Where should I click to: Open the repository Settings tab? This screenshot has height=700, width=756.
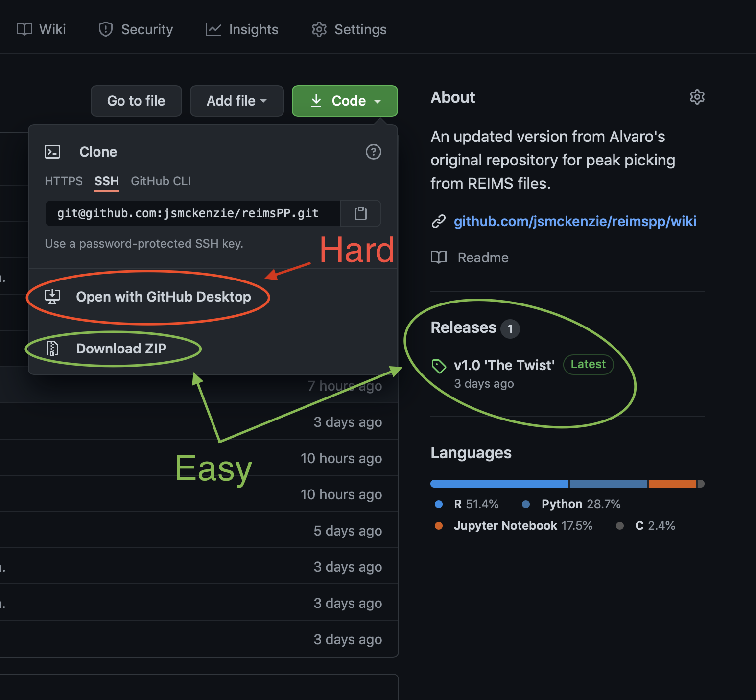pyautogui.click(x=349, y=29)
